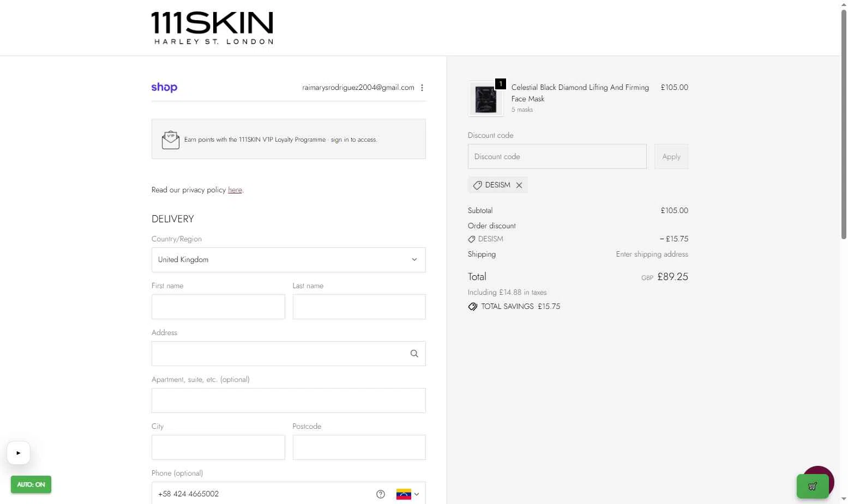Click the loyalty programme sign in banner text
This screenshot has width=848, height=504.
point(281,140)
